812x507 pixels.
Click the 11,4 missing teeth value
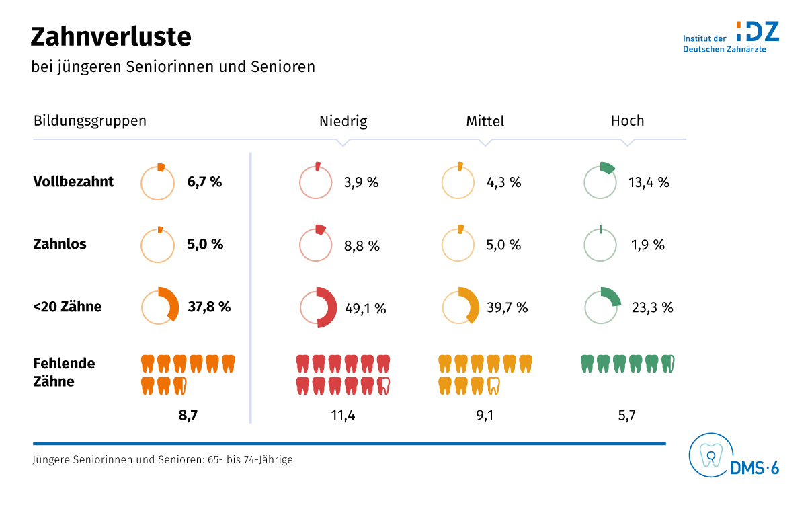pos(343,416)
